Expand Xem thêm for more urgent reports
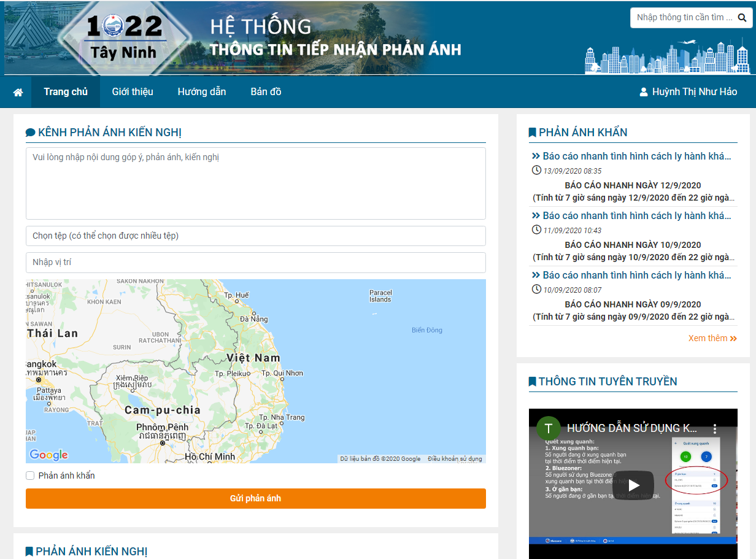 [712, 338]
